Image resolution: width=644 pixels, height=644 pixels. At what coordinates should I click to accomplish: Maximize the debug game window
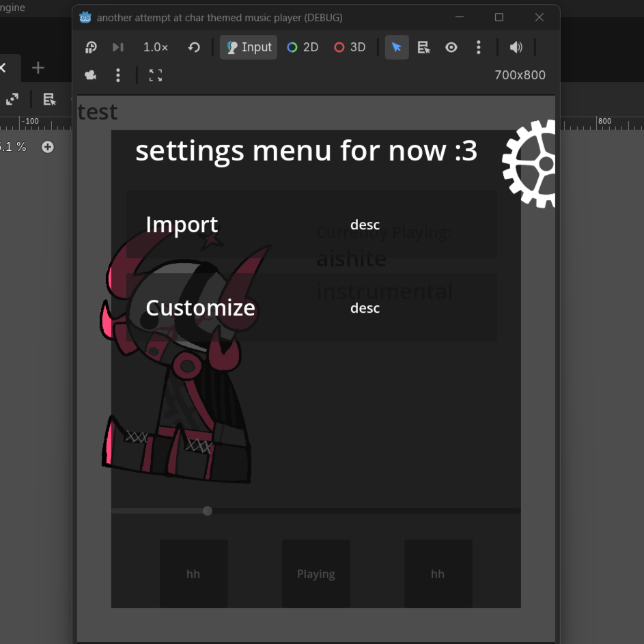(499, 17)
